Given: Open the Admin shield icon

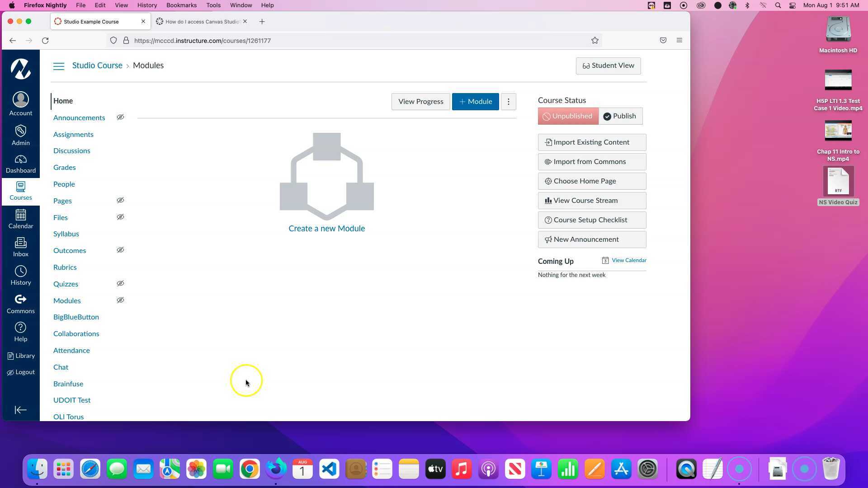Looking at the screenshot, I should 20,135.
